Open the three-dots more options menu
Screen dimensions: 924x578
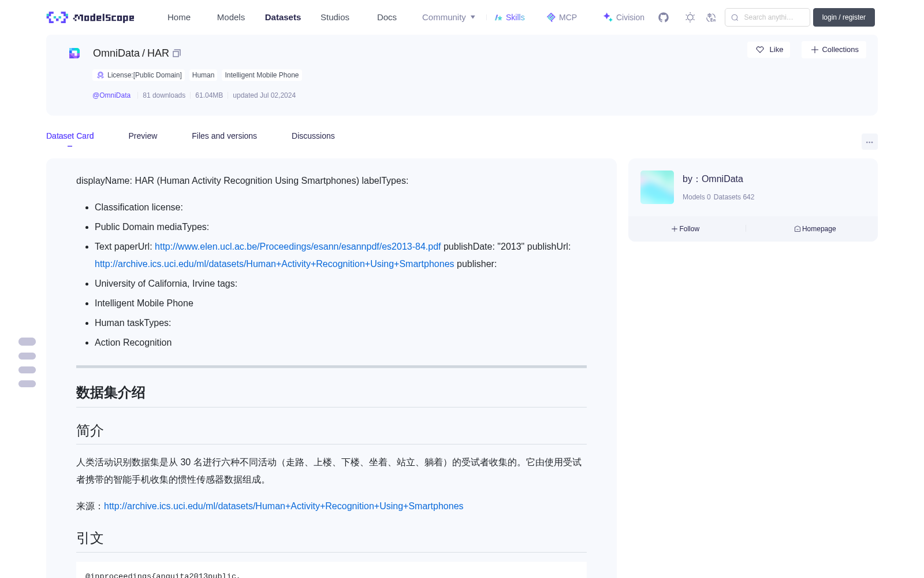[869, 142]
